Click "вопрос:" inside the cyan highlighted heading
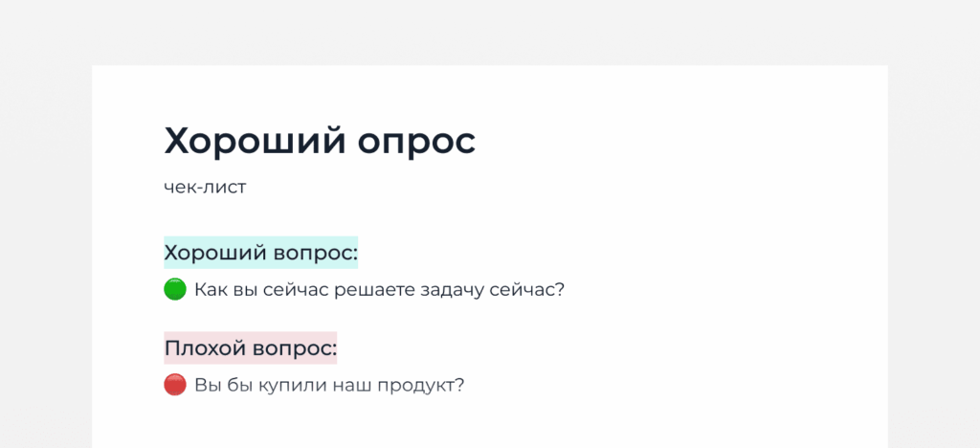This screenshot has width=980, height=448. coord(318,255)
